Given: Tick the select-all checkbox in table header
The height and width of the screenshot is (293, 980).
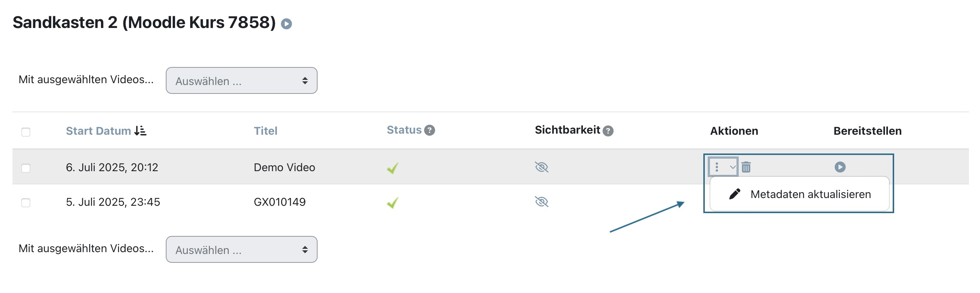Looking at the screenshot, I should 26,132.
